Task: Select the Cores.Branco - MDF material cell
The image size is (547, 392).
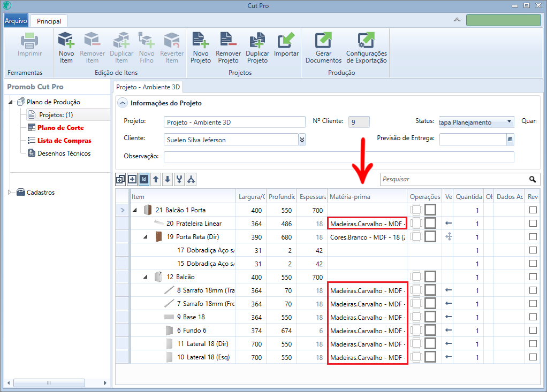Action: pos(367,237)
